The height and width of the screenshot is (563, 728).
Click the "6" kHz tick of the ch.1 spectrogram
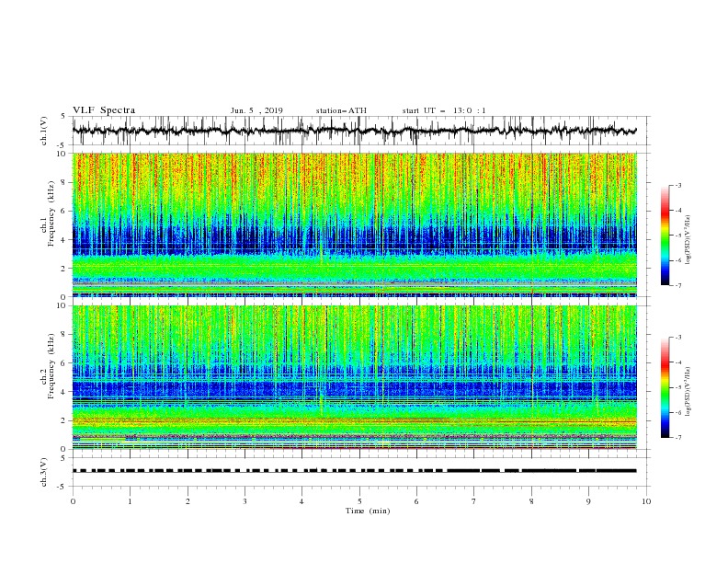coord(63,211)
